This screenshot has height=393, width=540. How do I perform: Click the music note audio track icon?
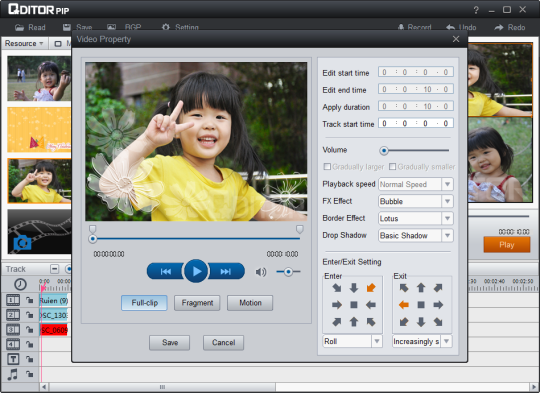point(12,374)
